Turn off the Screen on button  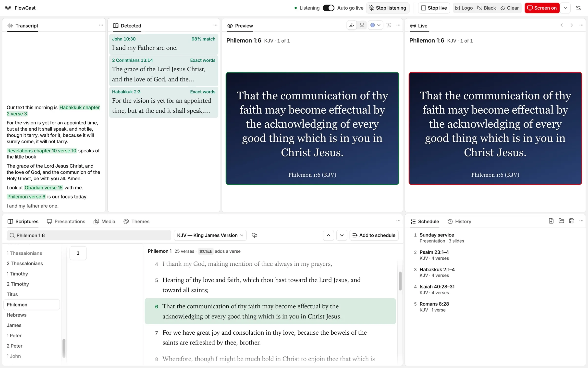(542, 8)
